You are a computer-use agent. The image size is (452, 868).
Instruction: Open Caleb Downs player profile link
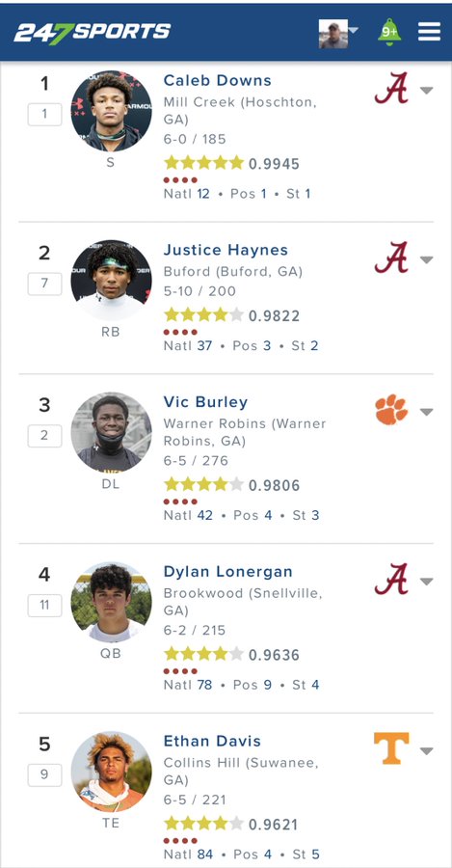218,80
